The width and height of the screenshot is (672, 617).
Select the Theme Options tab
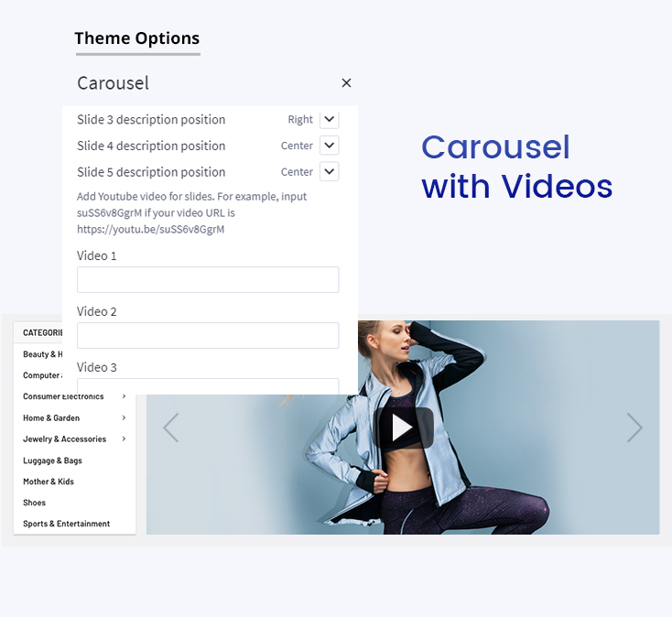click(137, 38)
